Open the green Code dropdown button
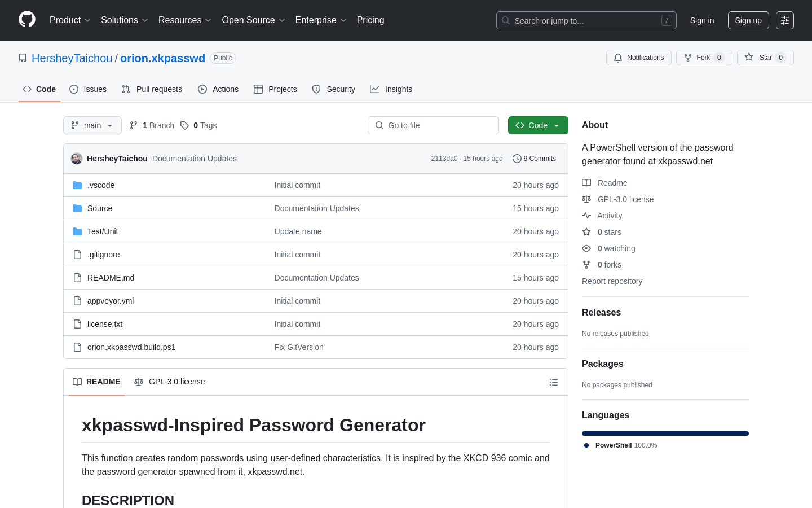812x508 pixels. pyautogui.click(x=538, y=125)
